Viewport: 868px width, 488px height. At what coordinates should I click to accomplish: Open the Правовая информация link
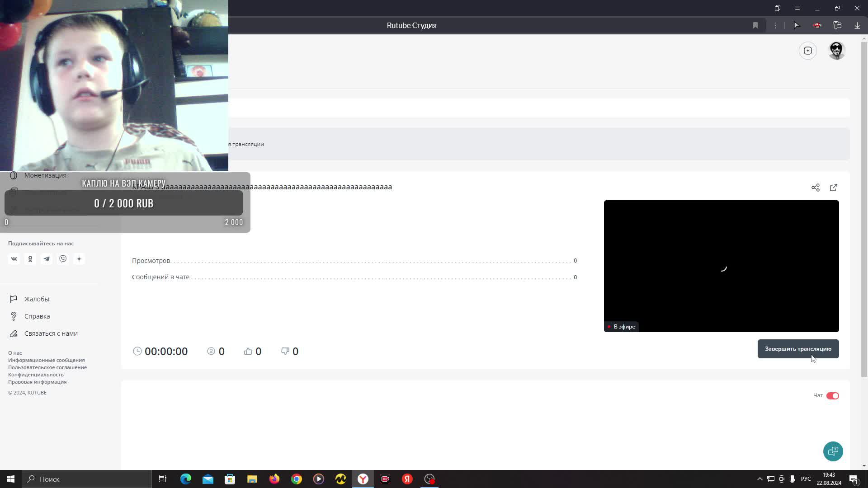pos(37,382)
